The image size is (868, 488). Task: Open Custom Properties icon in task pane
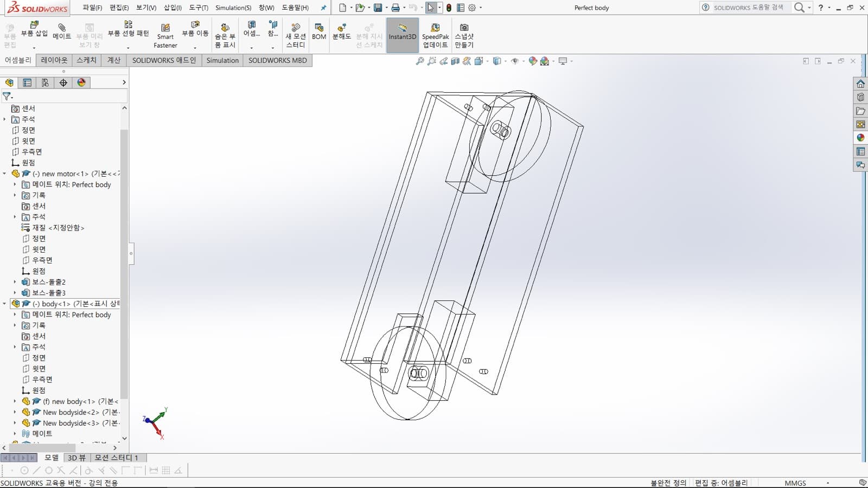click(x=860, y=151)
